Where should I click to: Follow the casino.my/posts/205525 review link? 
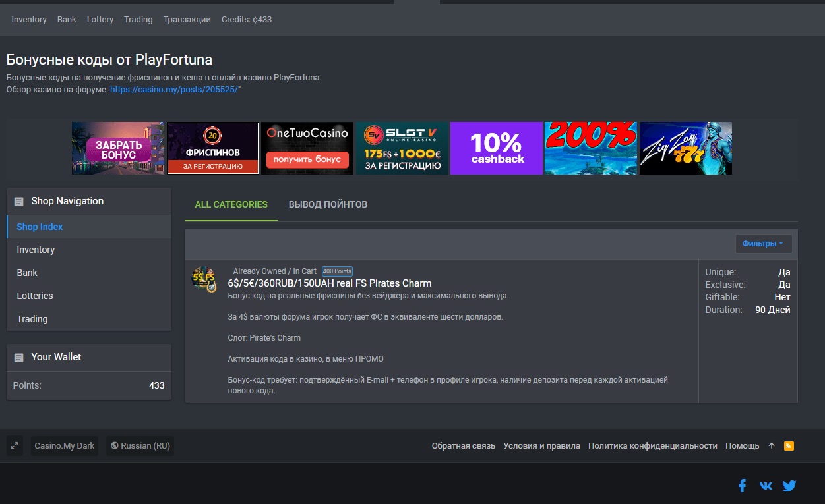[x=174, y=89]
